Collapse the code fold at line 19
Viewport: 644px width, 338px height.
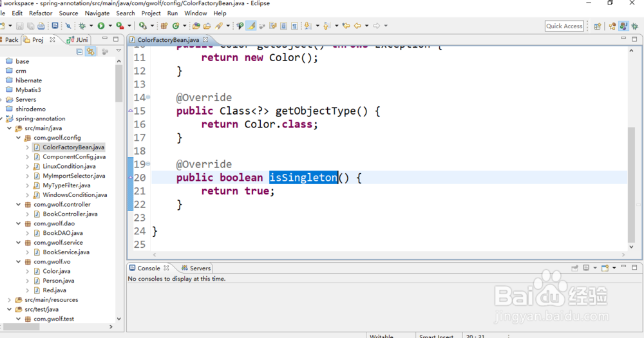point(148,164)
